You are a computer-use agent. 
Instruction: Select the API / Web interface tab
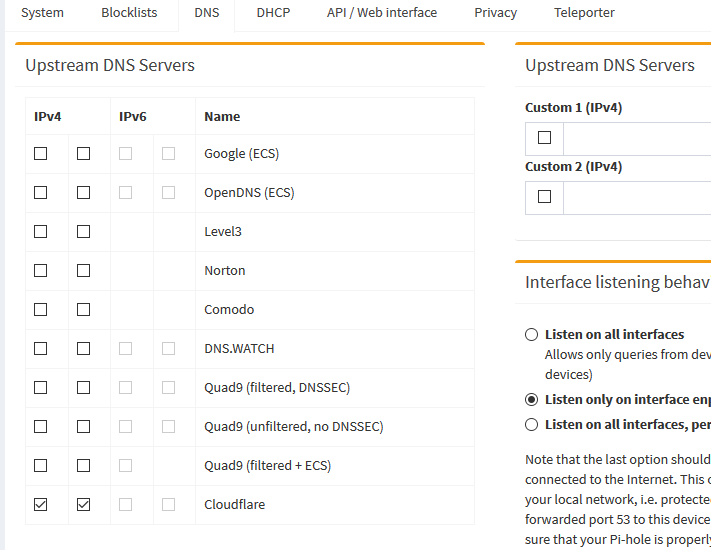tap(382, 13)
